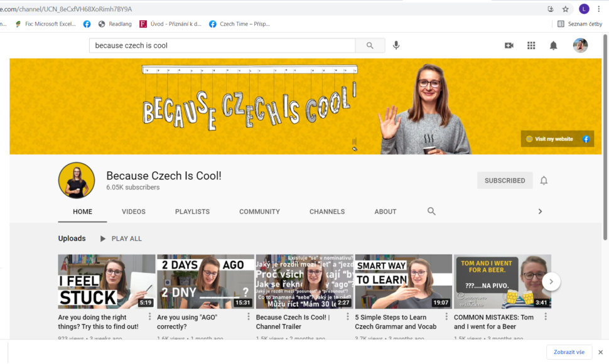Click inside the YouTube search field

point(220,45)
